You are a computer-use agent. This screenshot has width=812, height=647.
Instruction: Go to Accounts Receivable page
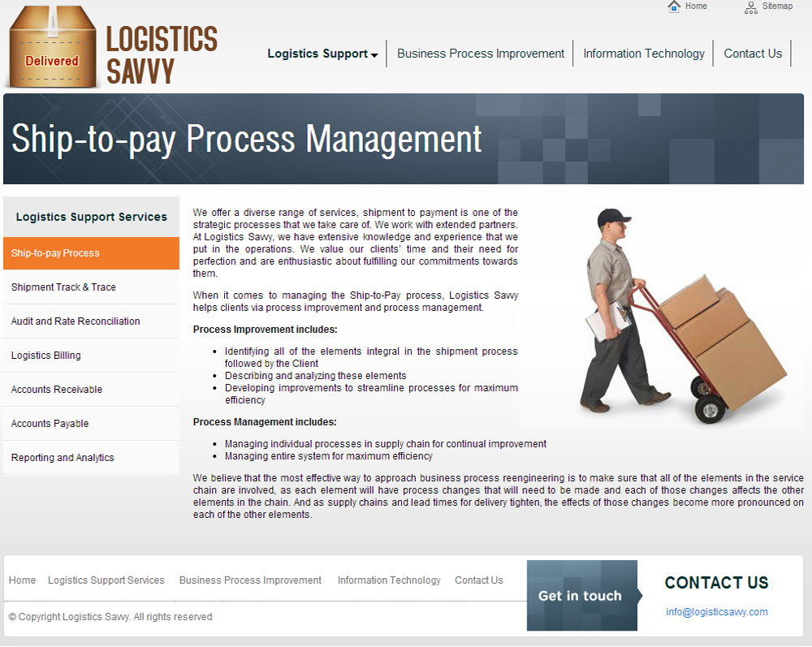(91, 390)
